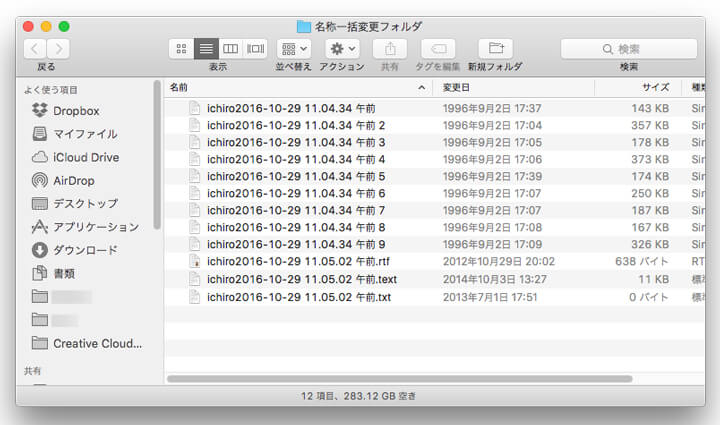
Task: Click the タグを編集 tag button
Action: (x=438, y=49)
